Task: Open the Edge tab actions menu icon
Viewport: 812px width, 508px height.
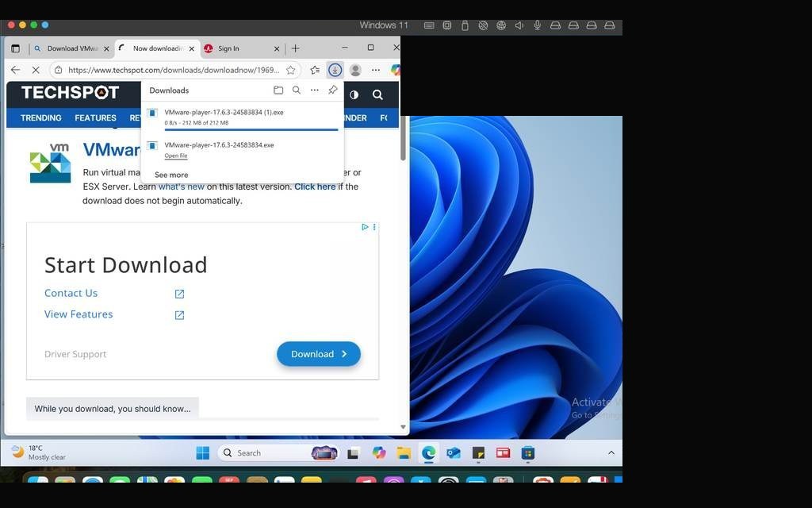Action: pyautogui.click(x=16, y=48)
